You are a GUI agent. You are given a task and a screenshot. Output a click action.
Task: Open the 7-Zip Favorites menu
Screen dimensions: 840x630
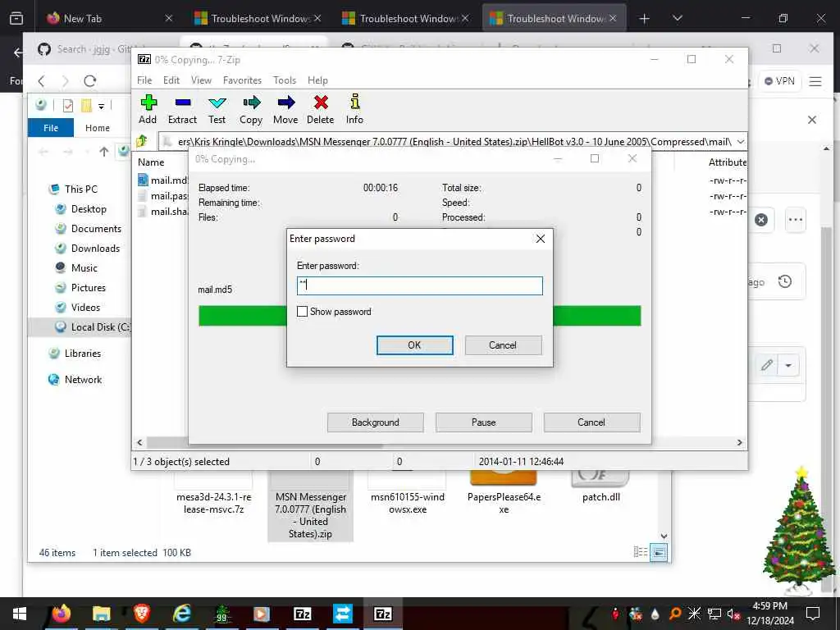242,80
